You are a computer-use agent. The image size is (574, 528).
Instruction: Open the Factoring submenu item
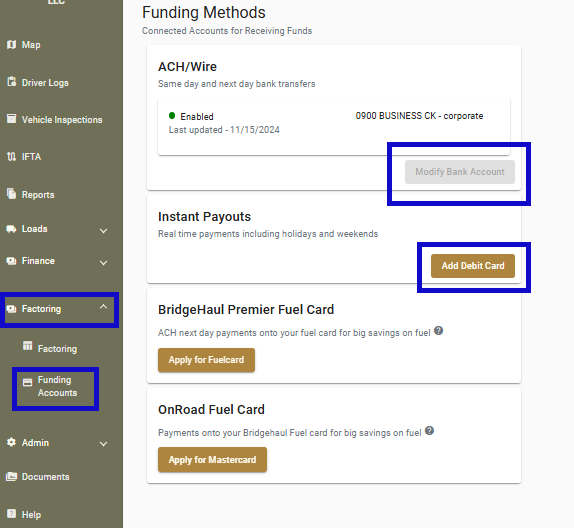click(50, 348)
